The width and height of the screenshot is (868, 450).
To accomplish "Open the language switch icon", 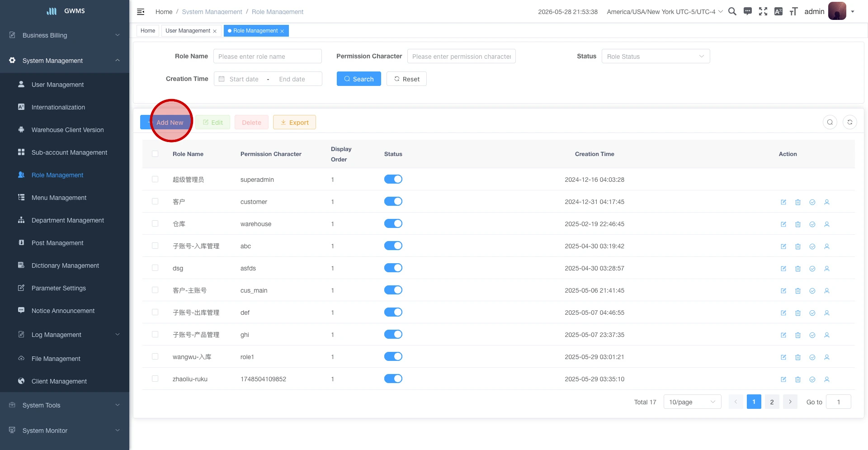I will click(778, 11).
